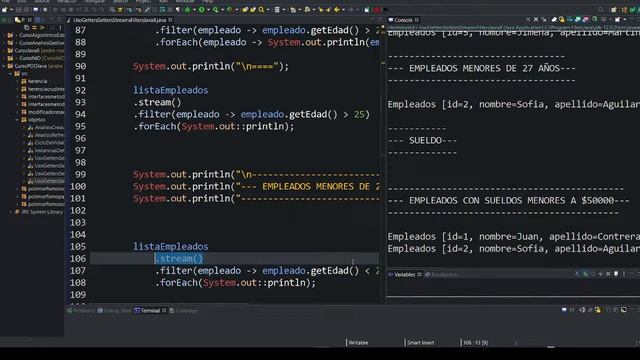Click line number 106 in editor gutter
The height and width of the screenshot is (360, 640).
[78, 258]
